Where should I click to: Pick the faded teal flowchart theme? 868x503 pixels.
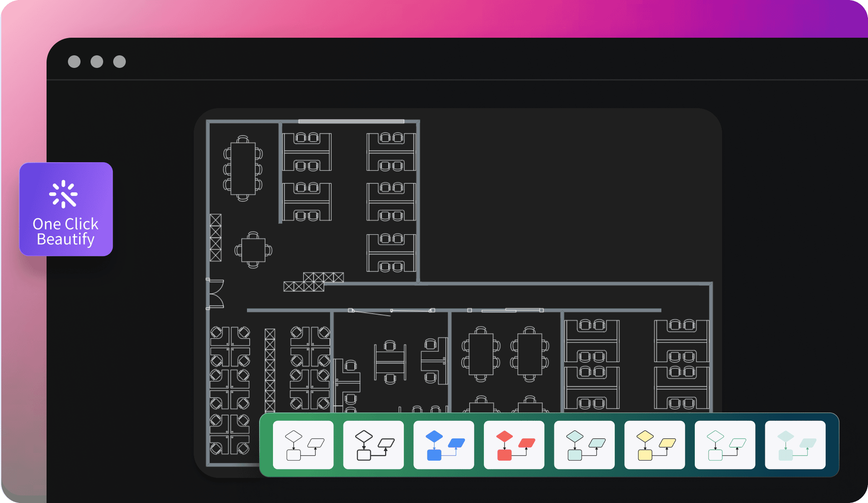coord(795,444)
